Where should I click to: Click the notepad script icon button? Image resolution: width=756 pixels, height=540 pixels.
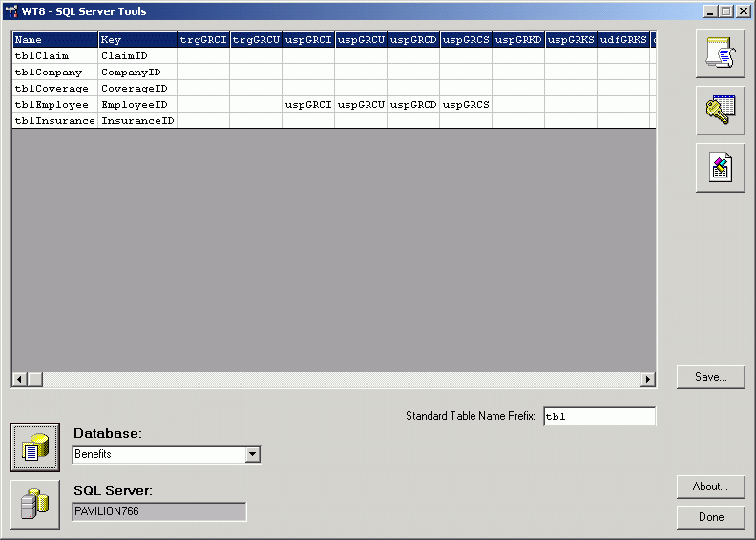720,52
